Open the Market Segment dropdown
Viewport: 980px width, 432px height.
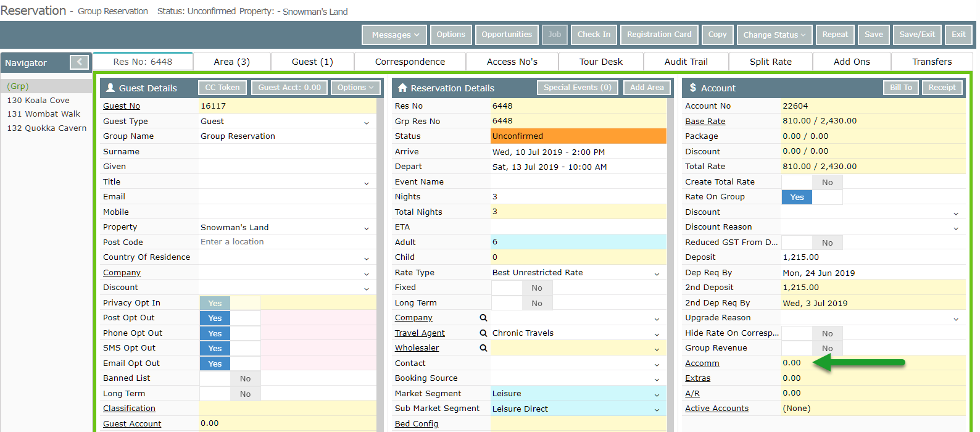pyautogui.click(x=657, y=394)
